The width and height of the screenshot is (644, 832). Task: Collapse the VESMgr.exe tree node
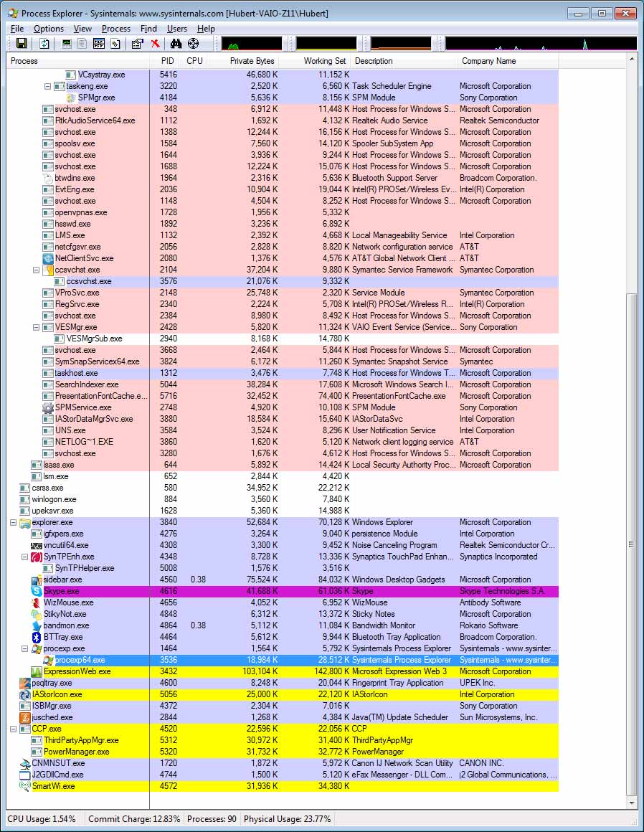pyautogui.click(x=36, y=327)
